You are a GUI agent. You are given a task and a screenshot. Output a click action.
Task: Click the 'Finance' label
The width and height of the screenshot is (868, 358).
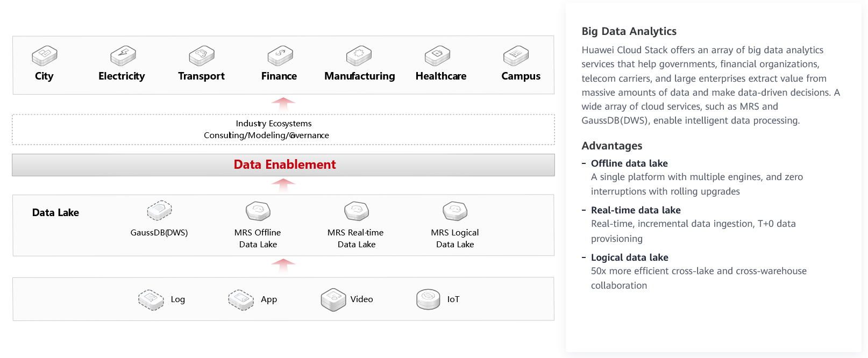coord(279,76)
